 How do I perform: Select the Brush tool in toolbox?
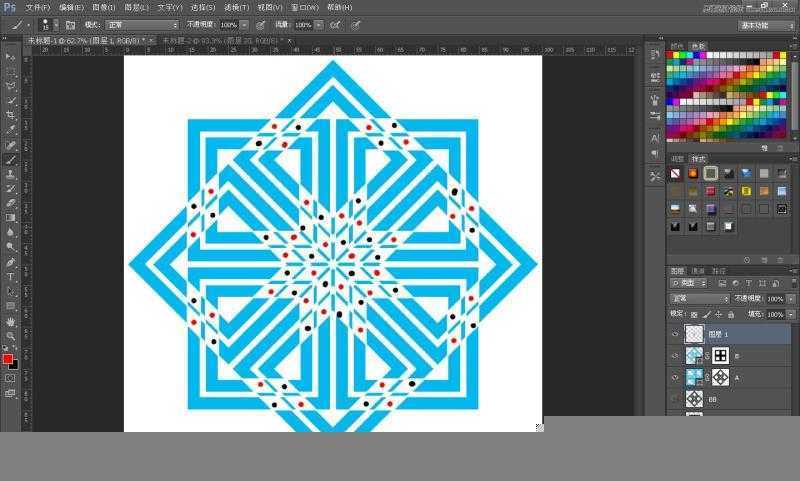[x=10, y=160]
